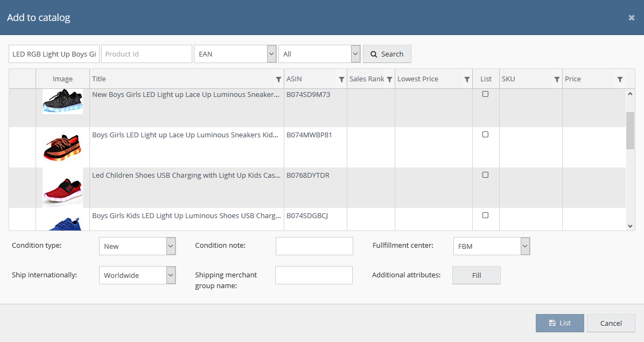Image resolution: width=644 pixels, height=342 pixels.
Task: Click the List save button
Action: (559, 323)
